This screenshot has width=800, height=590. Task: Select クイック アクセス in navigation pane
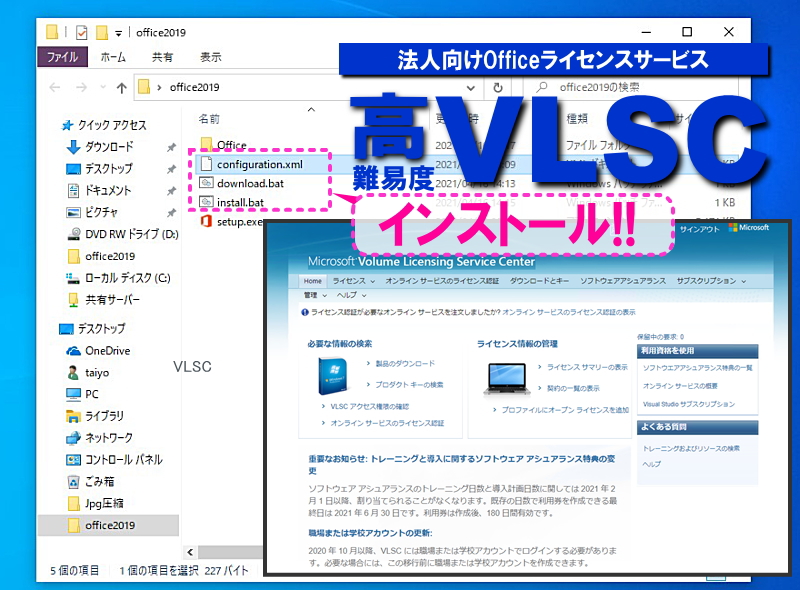[x=104, y=125]
